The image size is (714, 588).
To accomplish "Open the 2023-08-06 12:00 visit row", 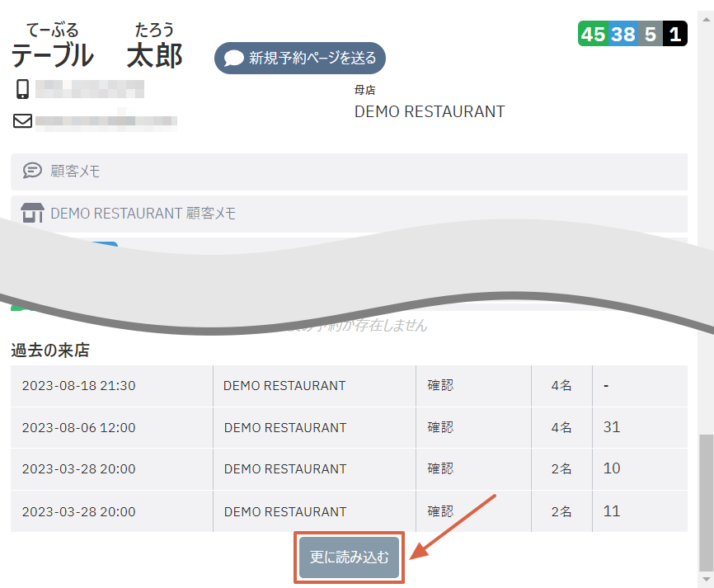I will (350, 427).
